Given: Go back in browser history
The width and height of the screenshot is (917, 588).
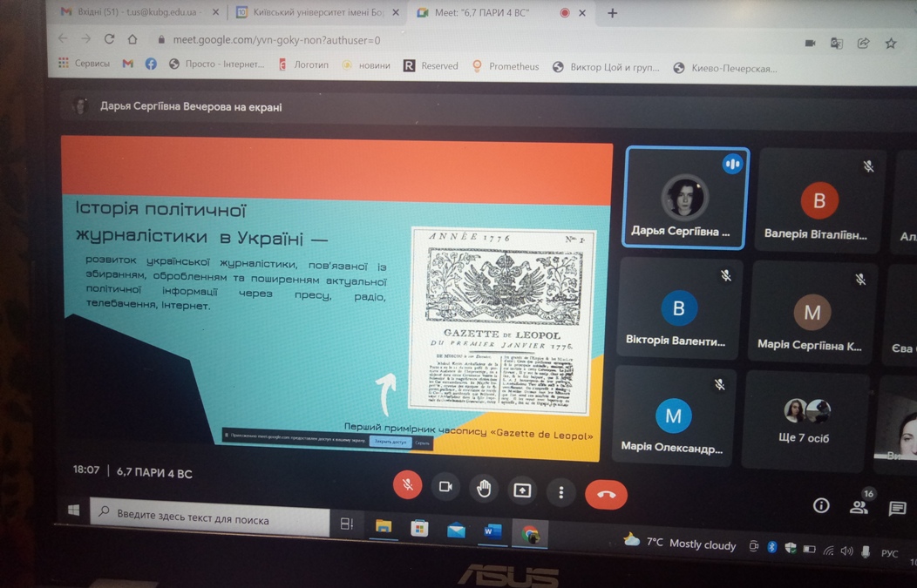Looking at the screenshot, I should pos(63,38).
